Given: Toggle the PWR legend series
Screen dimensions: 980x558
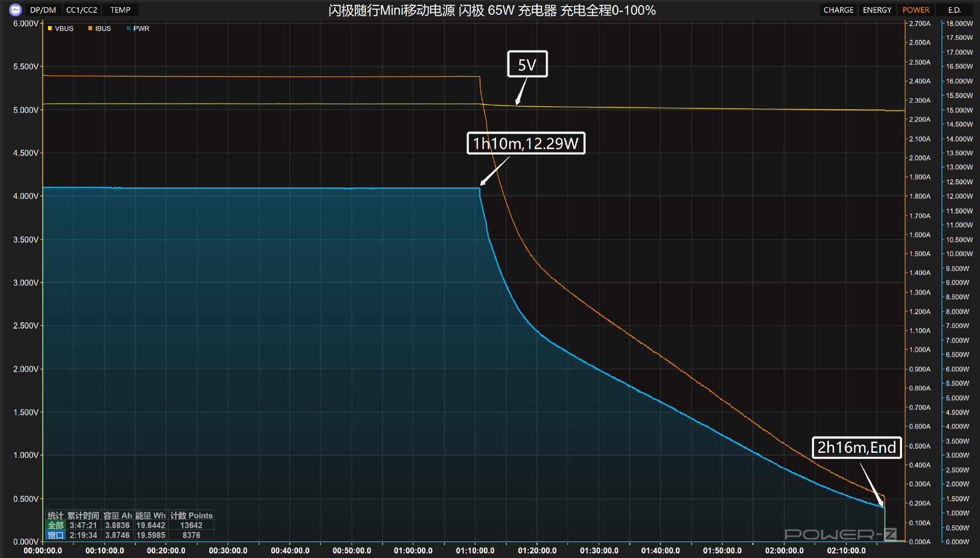Looking at the screenshot, I should [138, 29].
